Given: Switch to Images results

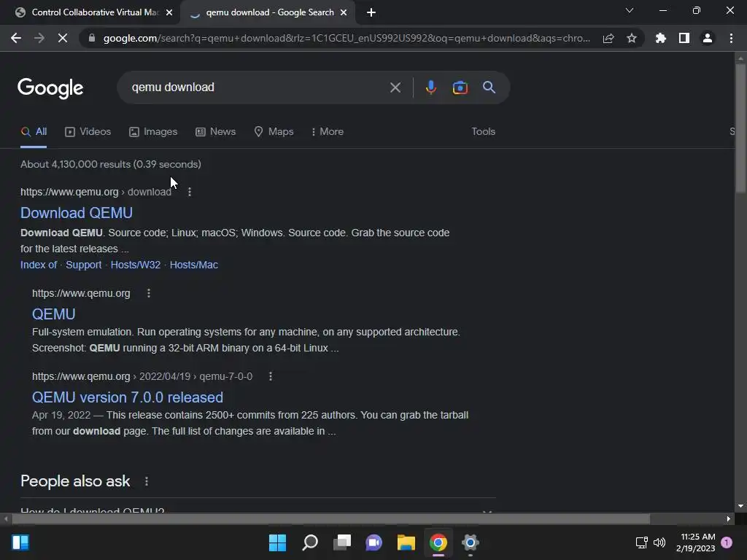Looking at the screenshot, I should 153,132.
